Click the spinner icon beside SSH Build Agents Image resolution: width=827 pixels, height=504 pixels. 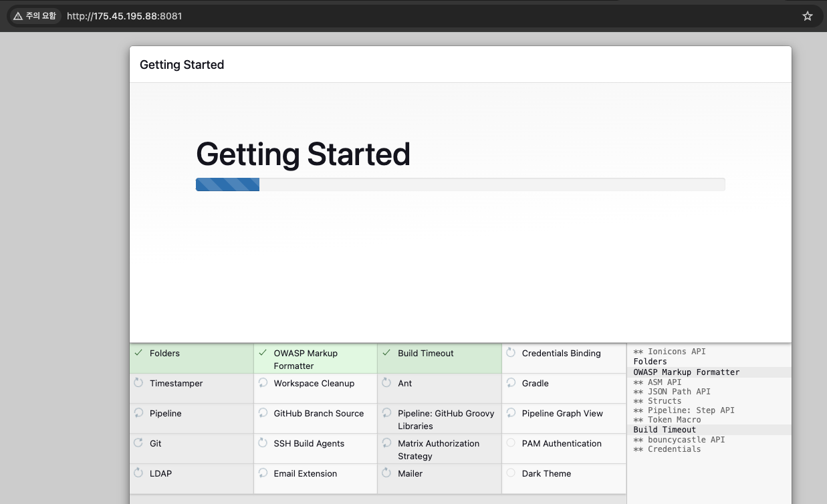click(263, 443)
